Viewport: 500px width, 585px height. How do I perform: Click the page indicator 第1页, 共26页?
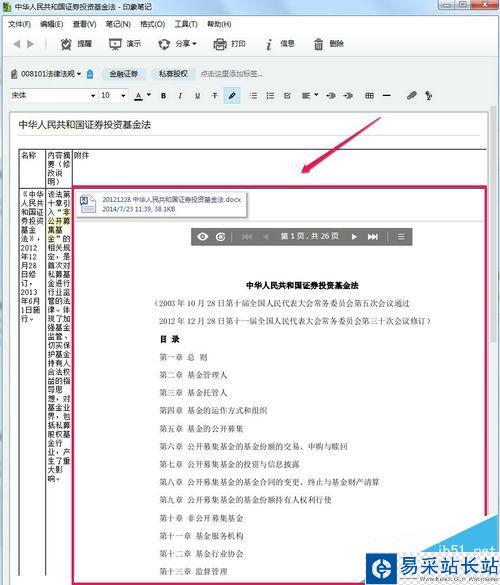309,236
